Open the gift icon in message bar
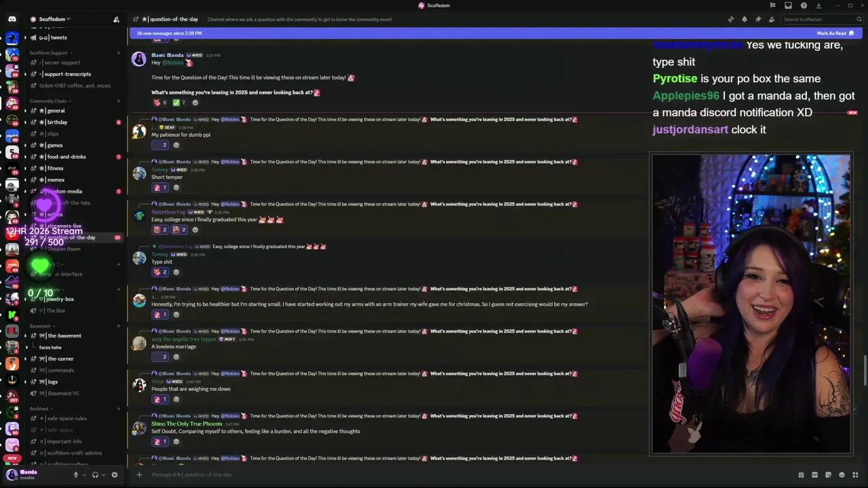 pos(801,474)
